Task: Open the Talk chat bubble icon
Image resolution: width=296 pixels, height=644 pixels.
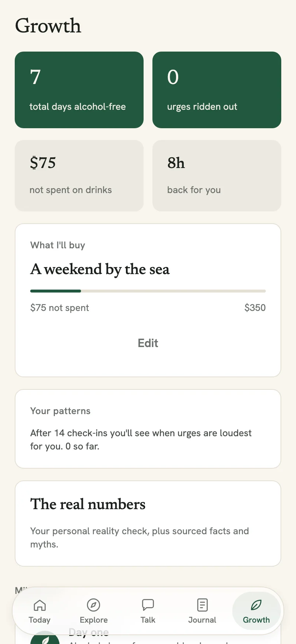Action: coord(148,605)
